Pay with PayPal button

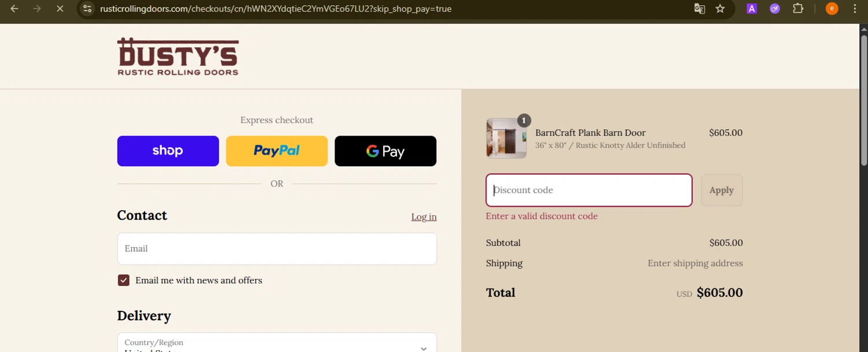point(277,151)
